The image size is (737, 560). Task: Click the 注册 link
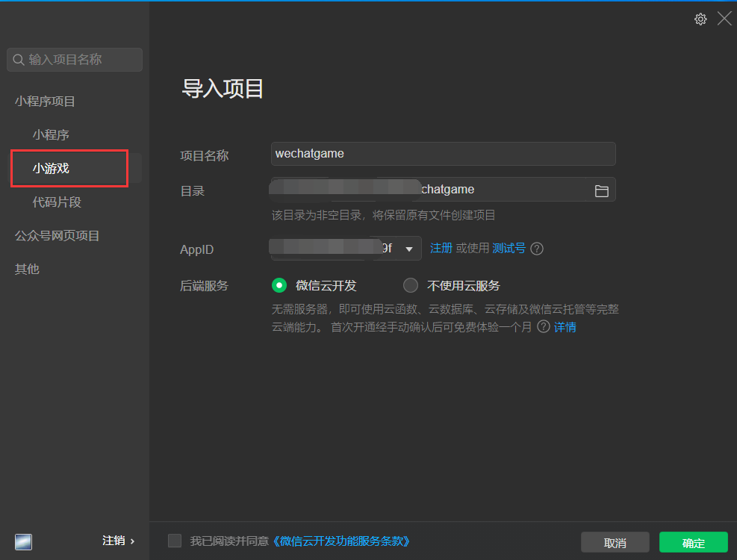point(441,248)
